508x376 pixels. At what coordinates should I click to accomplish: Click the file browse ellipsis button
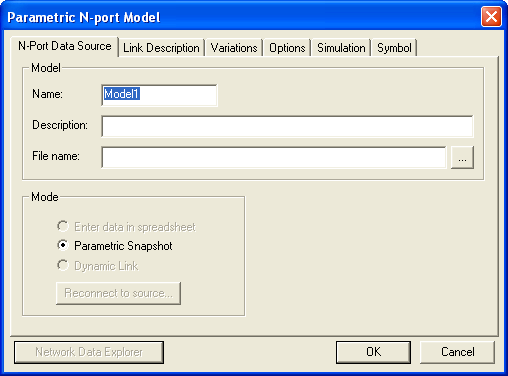click(462, 157)
